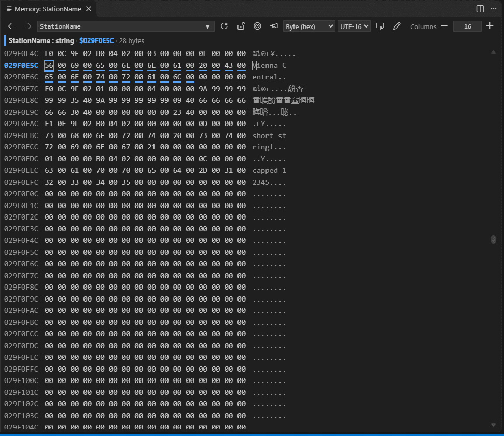Click the scrollbar down arrow
Screen dimensions: 504x436
(x=493, y=425)
